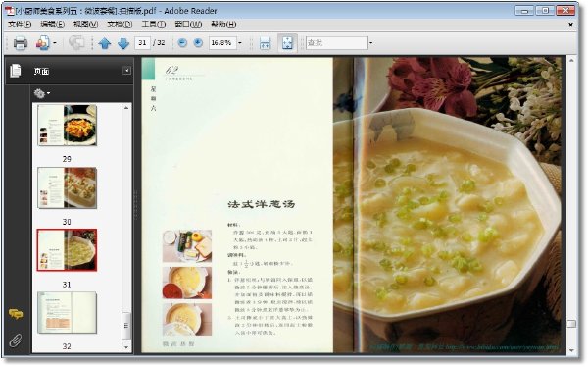This screenshot has height=367, width=588.
Task: Click the page label 31 under thumbnail
Action: click(x=67, y=285)
